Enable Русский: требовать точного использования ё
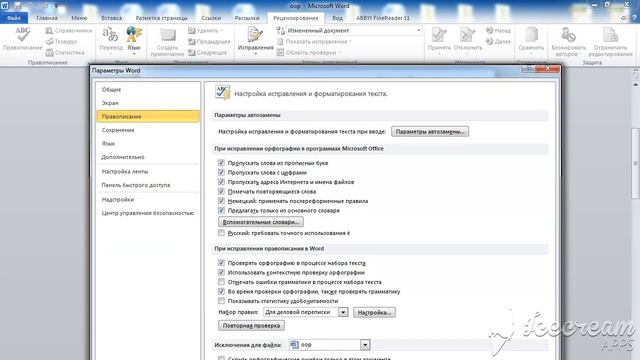This screenshot has width=640, height=360. pyautogui.click(x=221, y=233)
